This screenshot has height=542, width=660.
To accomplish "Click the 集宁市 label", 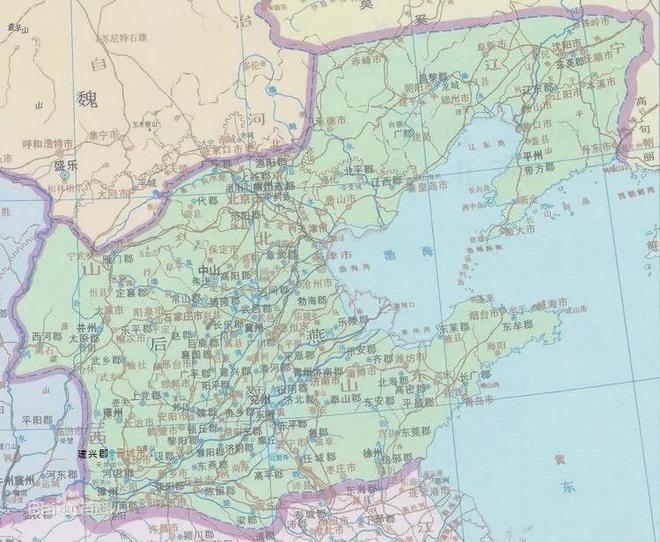I will [x=104, y=136].
